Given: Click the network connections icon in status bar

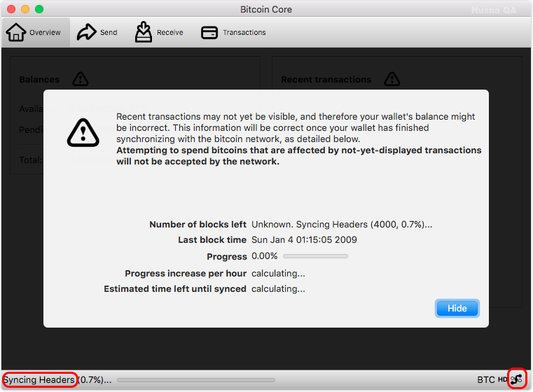Looking at the screenshot, I should coord(517,379).
